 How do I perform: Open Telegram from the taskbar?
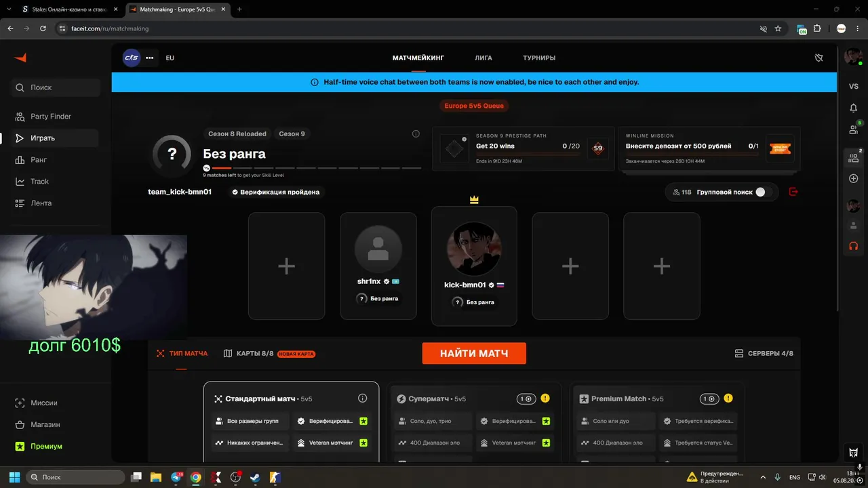click(177, 477)
